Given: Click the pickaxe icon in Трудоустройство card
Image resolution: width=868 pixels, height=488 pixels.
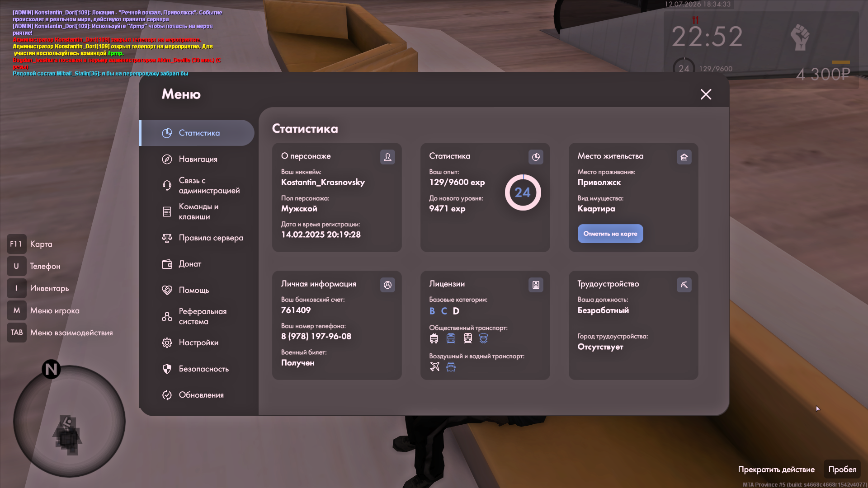Looking at the screenshot, I should [x=684, y=285].
